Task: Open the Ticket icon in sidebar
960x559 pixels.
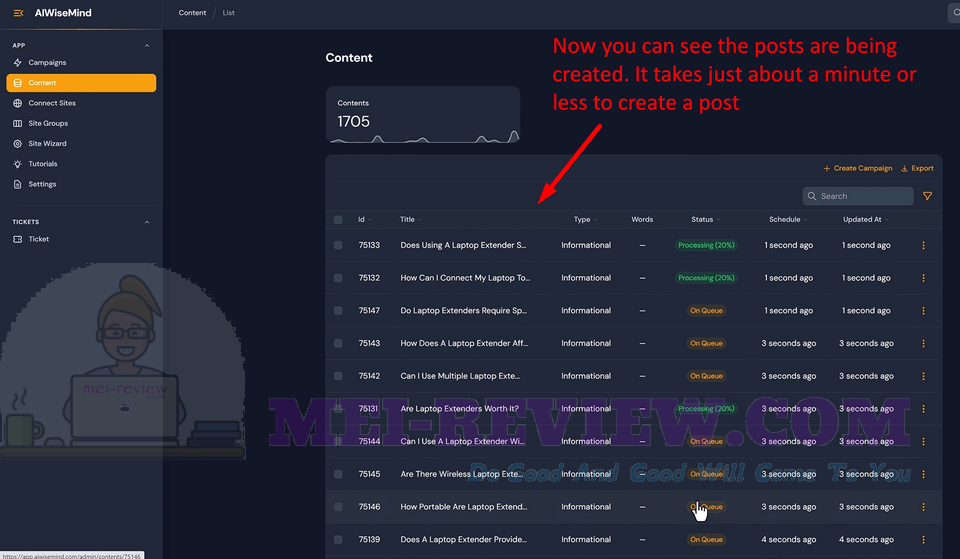Action: click(17, 239)
